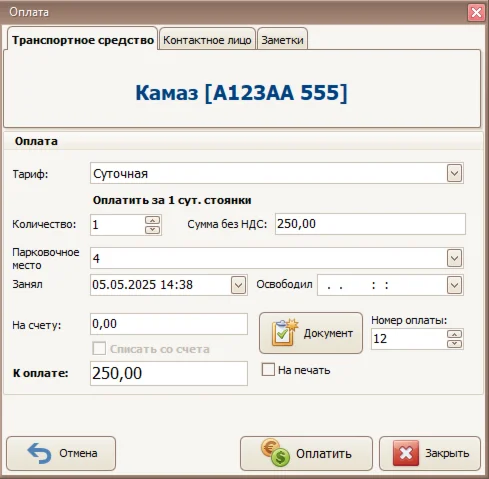The image size is (489, 479).
Task: Click the clipboard icon on Документ button
Action: [x=284, y=333]
